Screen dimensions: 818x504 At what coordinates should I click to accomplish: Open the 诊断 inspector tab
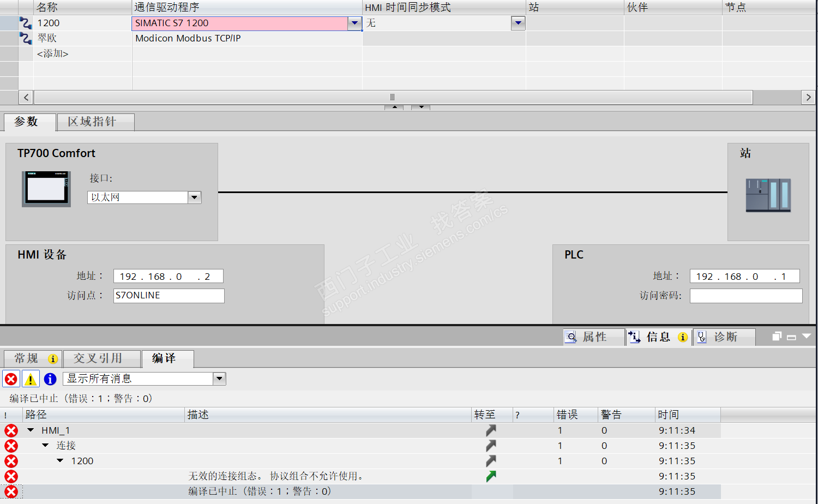725,337
